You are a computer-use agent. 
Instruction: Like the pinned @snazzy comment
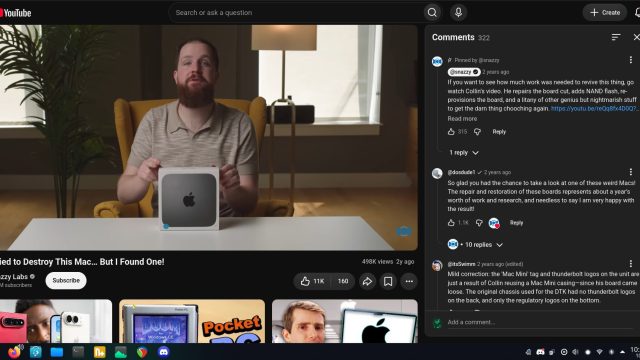[451, 131]
